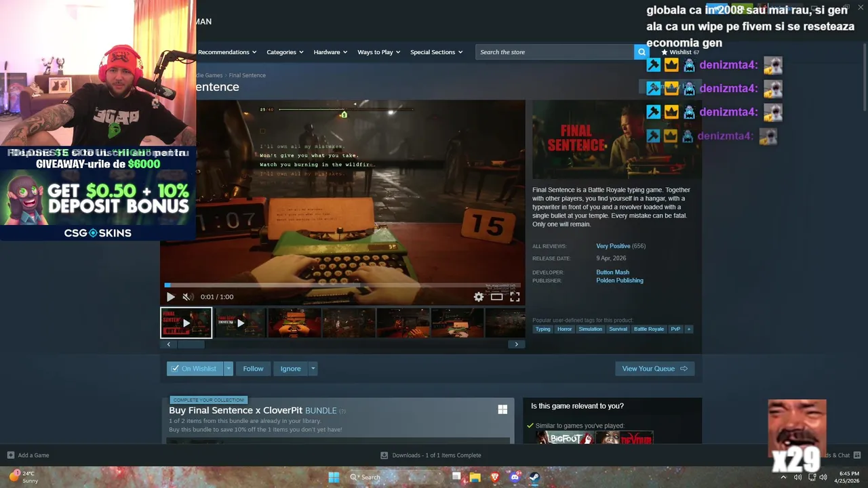This screenshot has height=488, width=868.
Task: Open the Typing tag
Action: [x=543, y=329]
